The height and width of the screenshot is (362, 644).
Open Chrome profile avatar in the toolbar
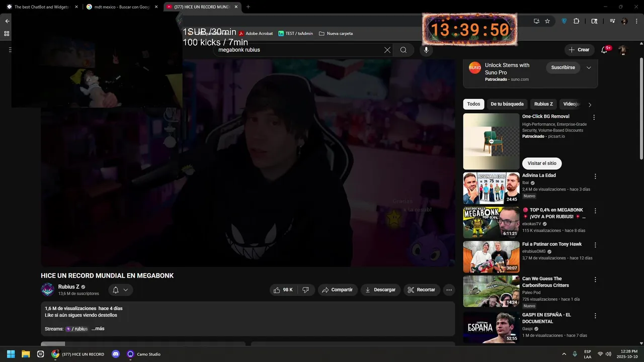(x=624, y=21)
